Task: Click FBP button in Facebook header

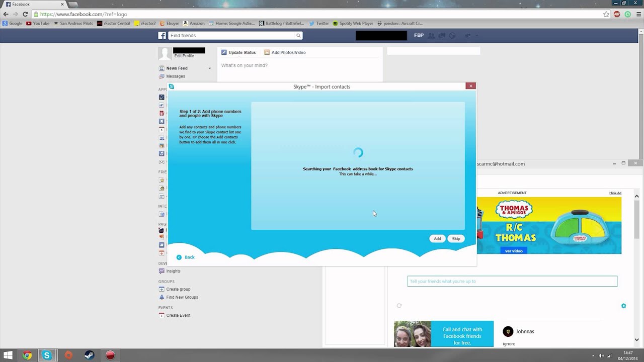Action: [x=419, y=36]
